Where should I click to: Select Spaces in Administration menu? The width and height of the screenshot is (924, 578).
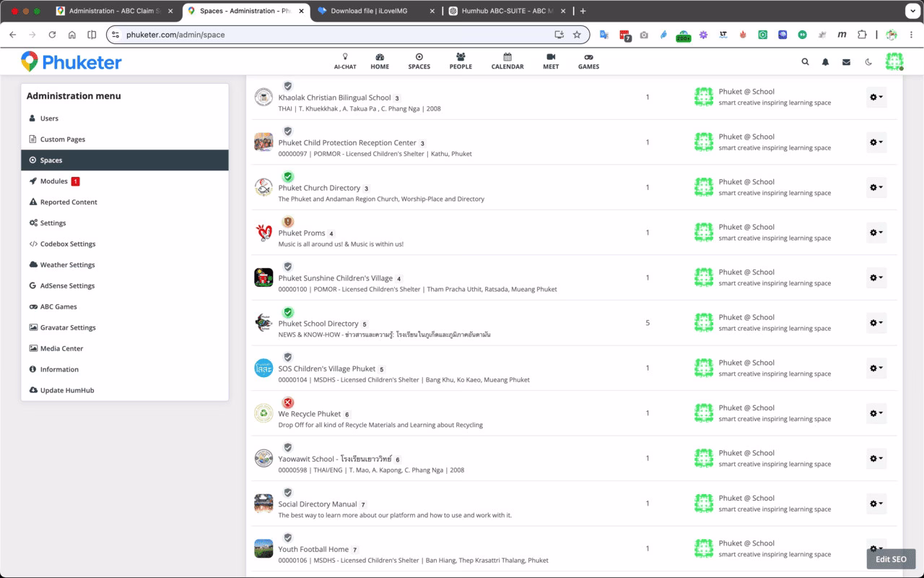(x=125, y=160)
